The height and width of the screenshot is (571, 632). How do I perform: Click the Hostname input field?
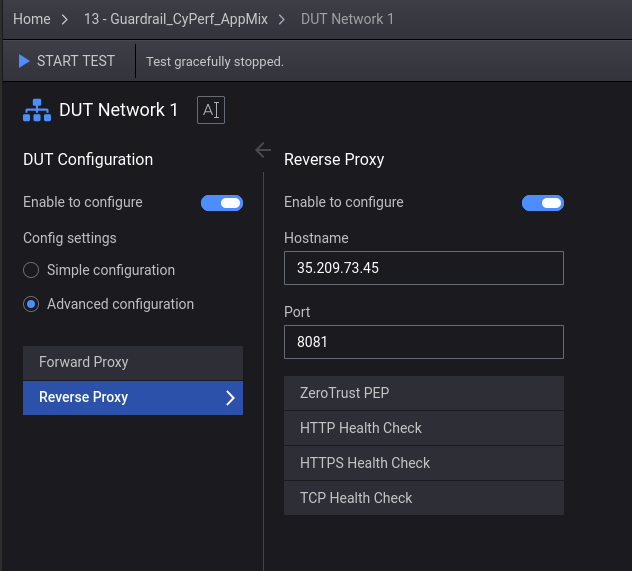pos(423,268)
